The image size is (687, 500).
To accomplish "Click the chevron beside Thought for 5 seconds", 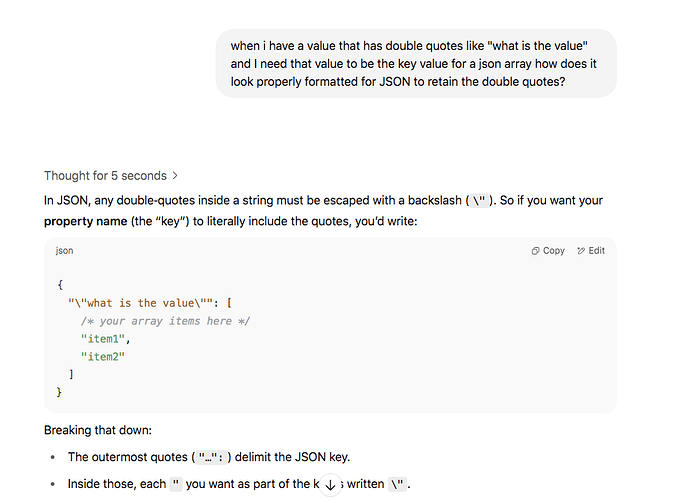I will pos(176,175).
